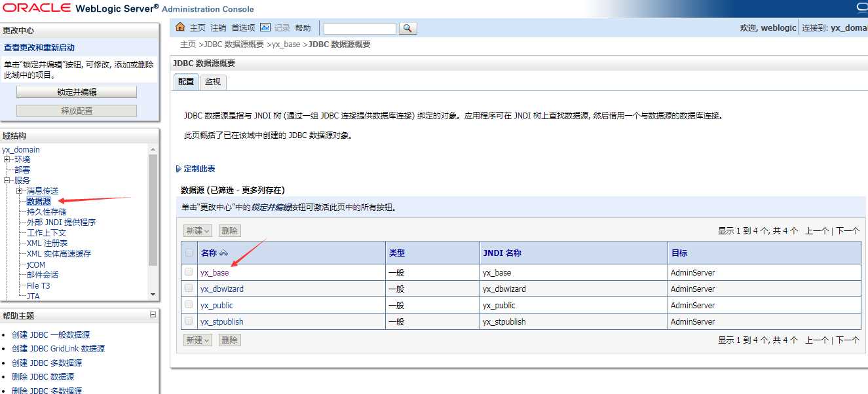Click domain tree scrollbar up arrow
868x394 pixels.
153,149
